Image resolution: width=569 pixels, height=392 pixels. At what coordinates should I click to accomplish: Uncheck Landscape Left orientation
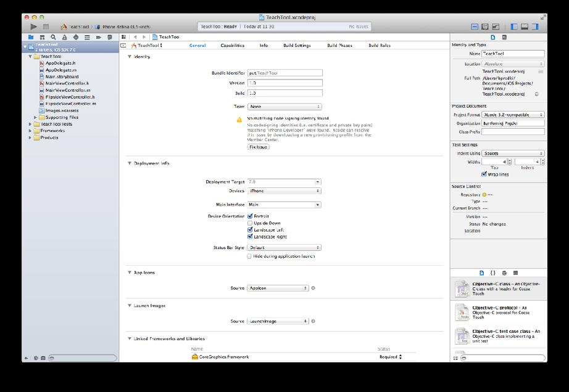(250, 230)
